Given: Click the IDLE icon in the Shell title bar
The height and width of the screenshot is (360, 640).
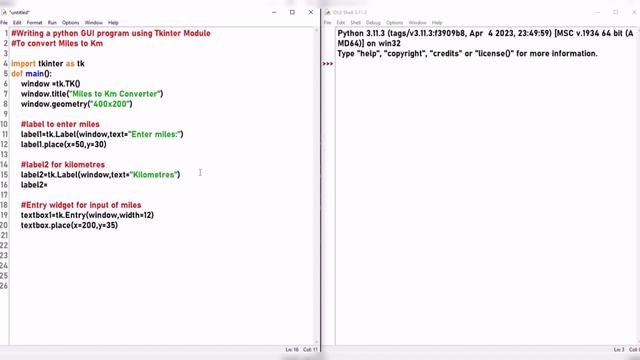Looking at the screenshot, I should [x=327, y=12].
